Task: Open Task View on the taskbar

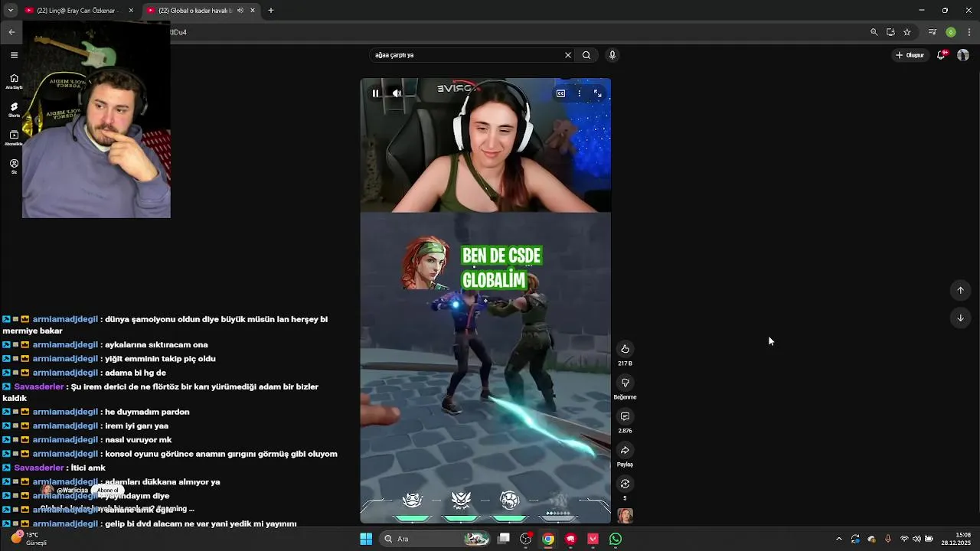Action: coord(504,539)
